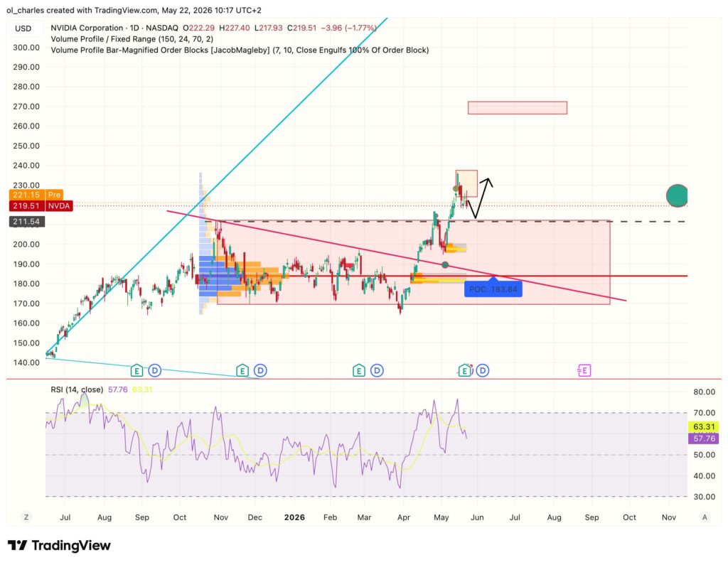The height and width of the screenshot is (565, 728).
Task: Click the 57.76 RSI value tag
Action: [703, 438]
